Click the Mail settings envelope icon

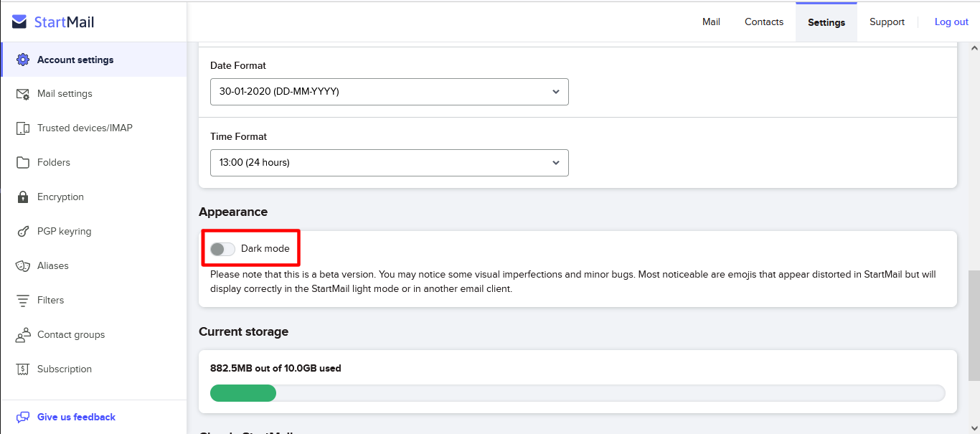[23, 94]
